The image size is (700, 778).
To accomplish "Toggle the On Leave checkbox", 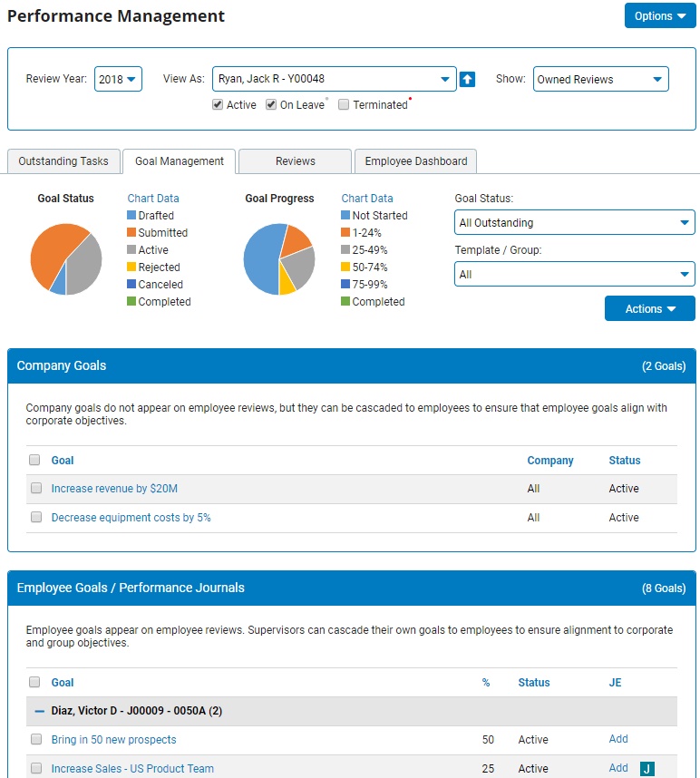I will tap(271, 104).
